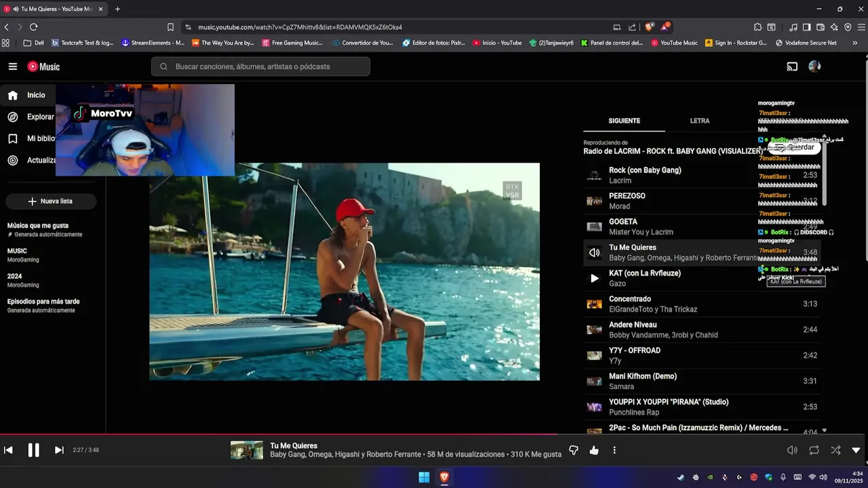Play Andere Niveau in the queue
Image resolution: width=868 pixels, height=488 pixels.
702,330
